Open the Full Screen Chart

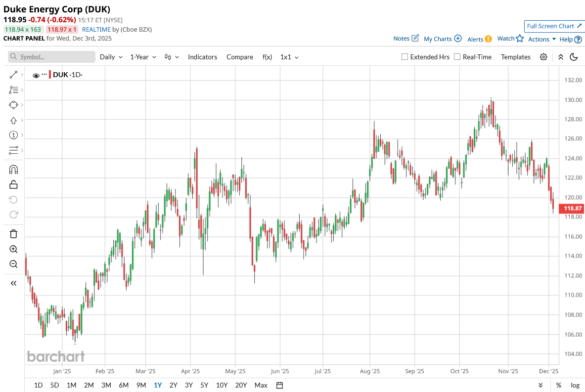554,26
